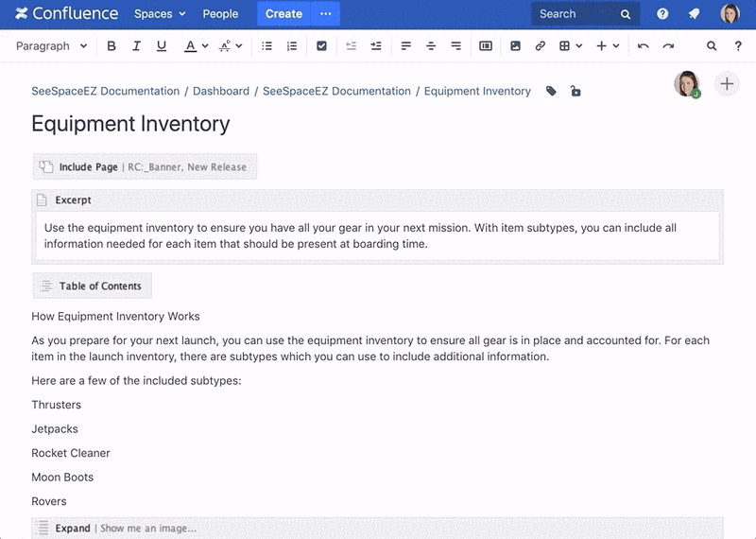Apply italic formatting
The image size is (756, 539).
pos(136,45)
